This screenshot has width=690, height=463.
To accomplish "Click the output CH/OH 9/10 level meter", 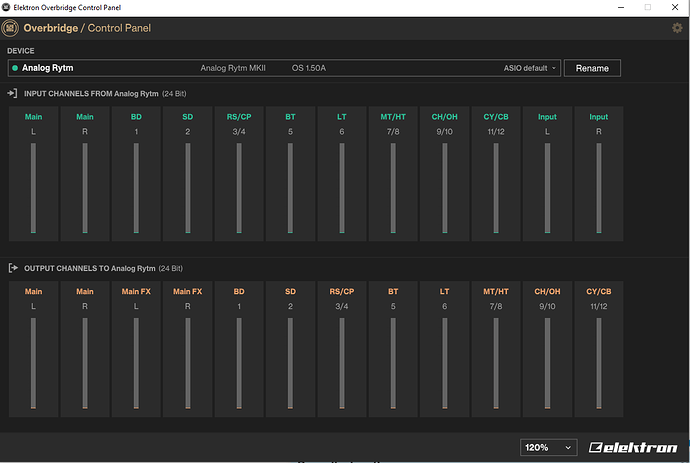I will click(x=547, y=363).
